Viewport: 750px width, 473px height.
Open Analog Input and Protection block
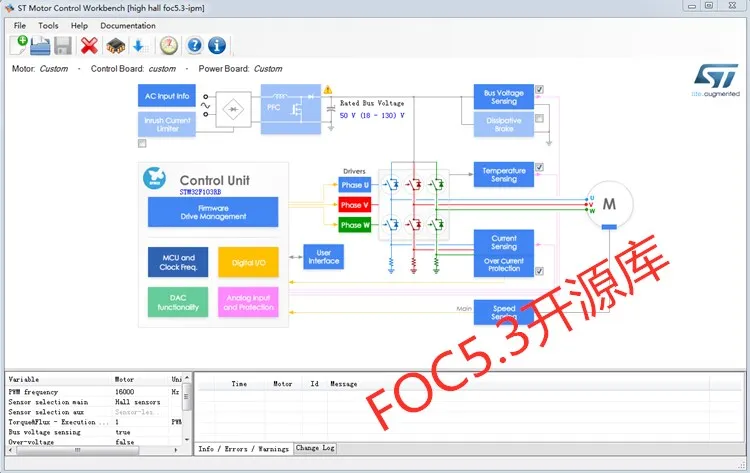248,302
